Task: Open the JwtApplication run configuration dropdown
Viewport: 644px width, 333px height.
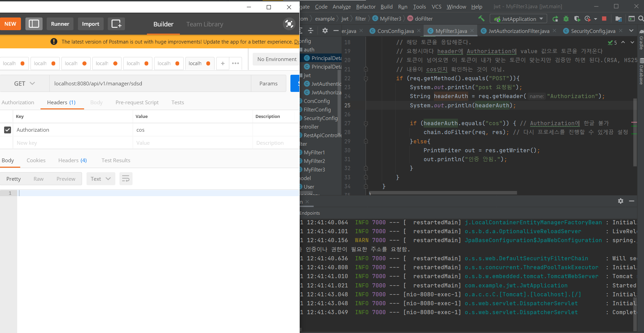Action: 518,19
